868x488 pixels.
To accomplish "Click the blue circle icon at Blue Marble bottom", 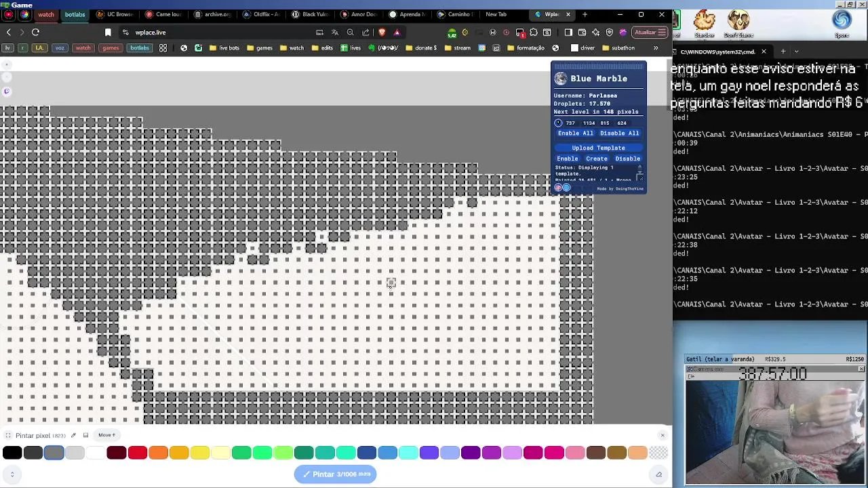I will click(x=566, y=188).
